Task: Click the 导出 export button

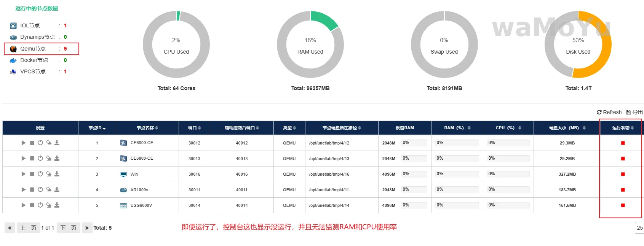Action: (x=634, y=112)
